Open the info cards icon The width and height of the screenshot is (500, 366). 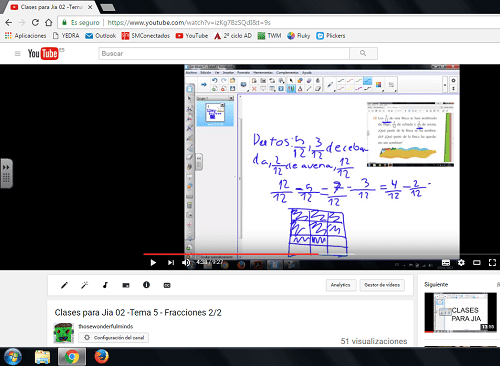tap(146, 285)
